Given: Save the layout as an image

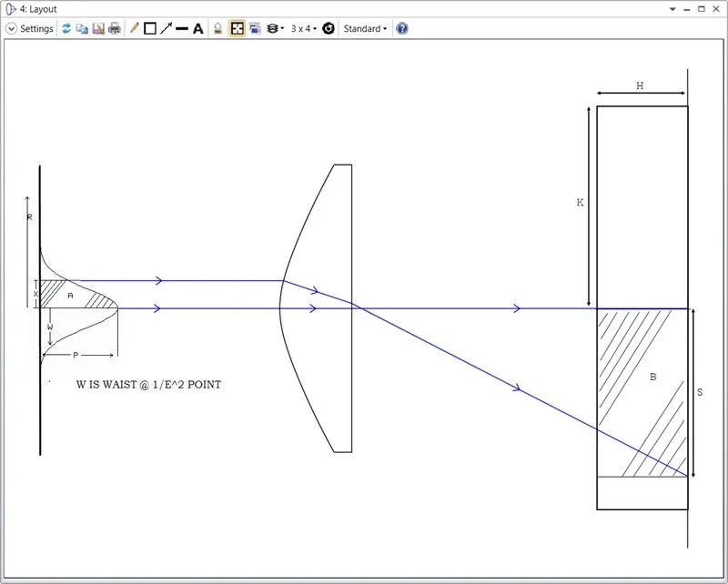Looking at the screenshot, I should pyautogui.click(x=97, y=28).
